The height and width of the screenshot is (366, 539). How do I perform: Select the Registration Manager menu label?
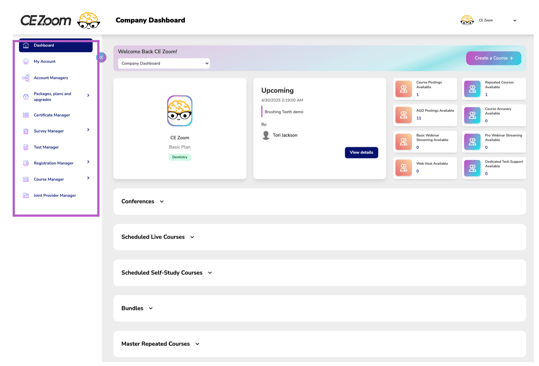point(53,163)
